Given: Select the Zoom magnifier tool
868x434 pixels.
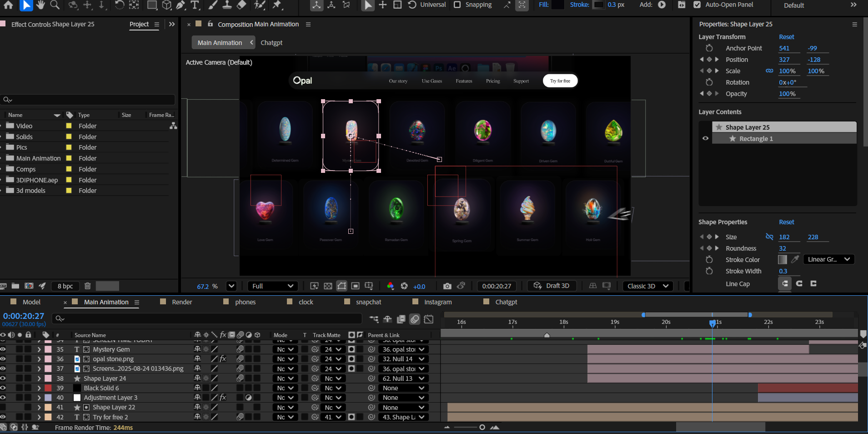Looking at the screenshot, I should 55,5.
